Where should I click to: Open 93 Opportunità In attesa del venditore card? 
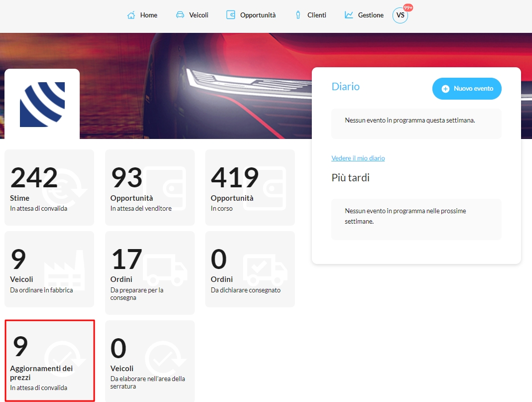149,187
